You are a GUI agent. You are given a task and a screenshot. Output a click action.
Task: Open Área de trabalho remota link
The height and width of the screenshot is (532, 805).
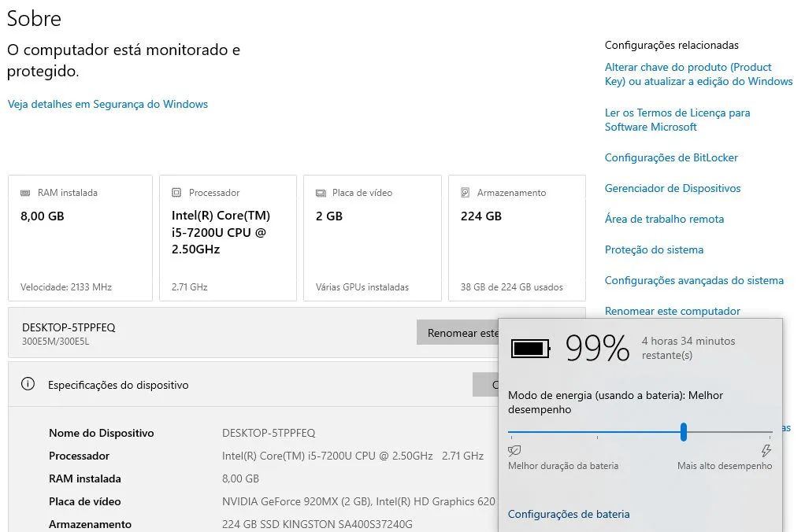click(x=664, y=219)
